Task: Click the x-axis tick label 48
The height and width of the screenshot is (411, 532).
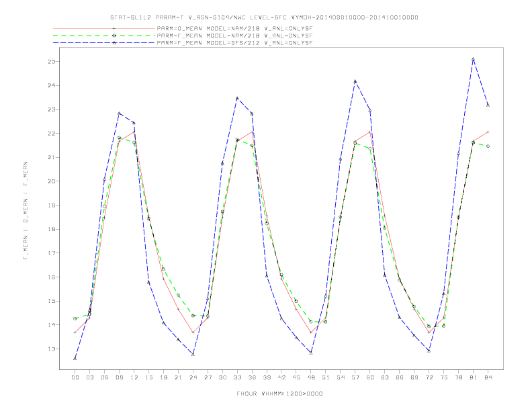Action: tap(311, 377)
